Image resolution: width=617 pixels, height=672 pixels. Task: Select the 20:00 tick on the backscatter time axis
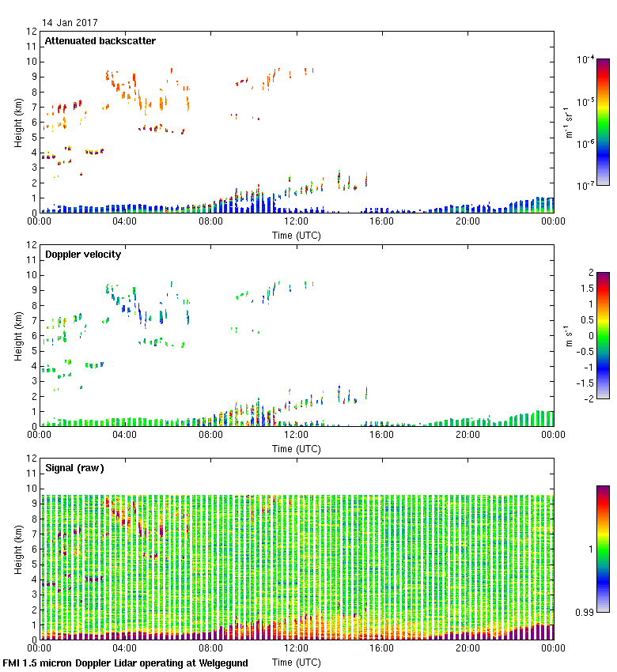coord(467,221)
